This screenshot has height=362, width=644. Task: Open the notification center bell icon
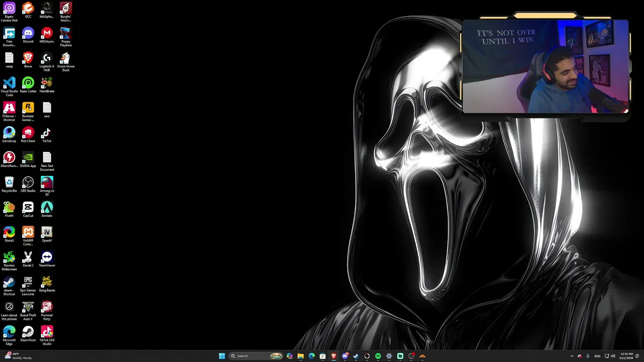pyautogui.click(x=637, y=356)
